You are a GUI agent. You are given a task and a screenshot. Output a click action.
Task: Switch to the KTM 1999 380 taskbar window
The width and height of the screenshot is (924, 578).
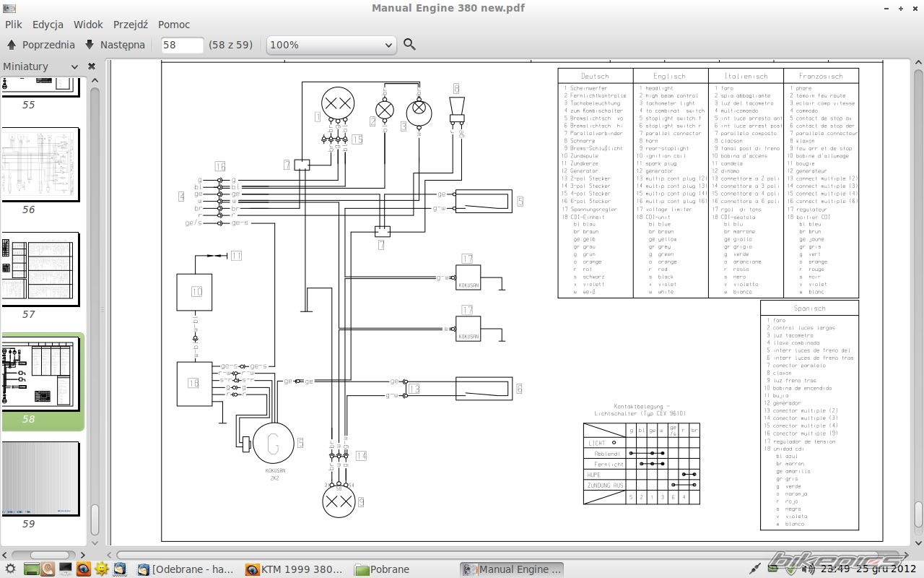(x=295, y=569)
